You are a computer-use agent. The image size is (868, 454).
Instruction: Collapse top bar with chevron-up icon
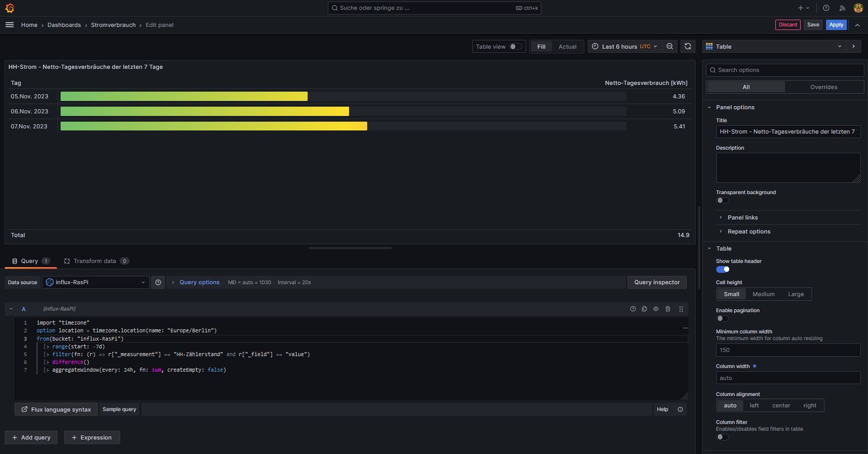tap(857, 25)
